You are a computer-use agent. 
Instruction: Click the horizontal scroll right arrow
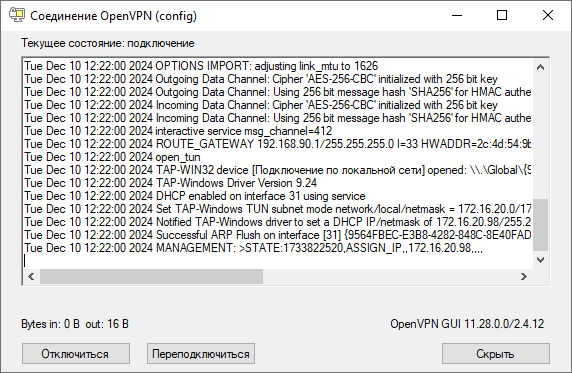(524, 276)
